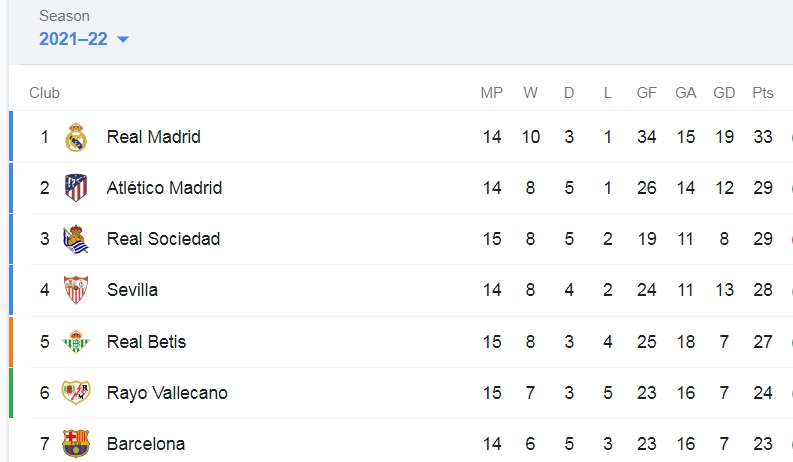Click the Real Betis club crest
This screenshot has height=462, width=793.
coord(76,342)
